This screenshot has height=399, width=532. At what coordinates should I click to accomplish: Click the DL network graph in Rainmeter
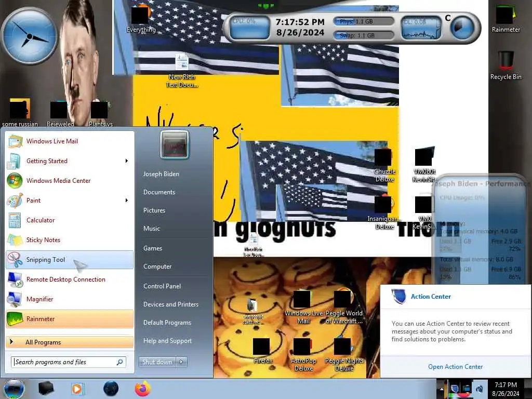[x=422, y=28]
